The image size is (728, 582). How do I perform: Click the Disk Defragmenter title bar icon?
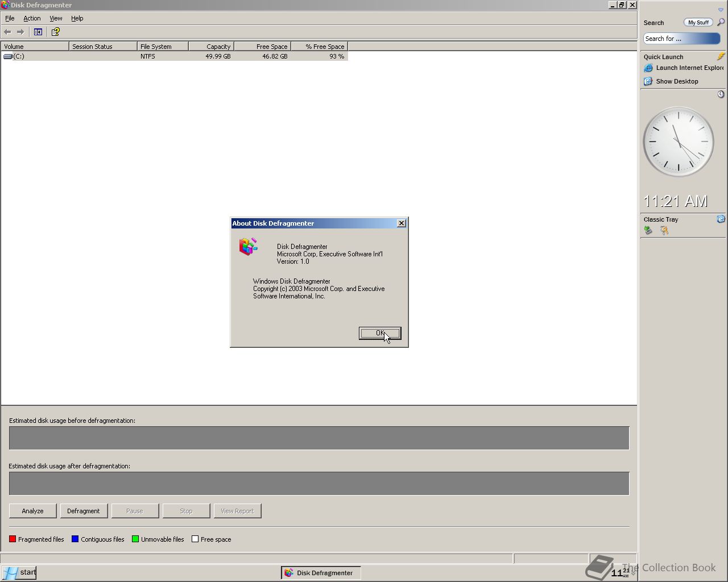[5, 5]
